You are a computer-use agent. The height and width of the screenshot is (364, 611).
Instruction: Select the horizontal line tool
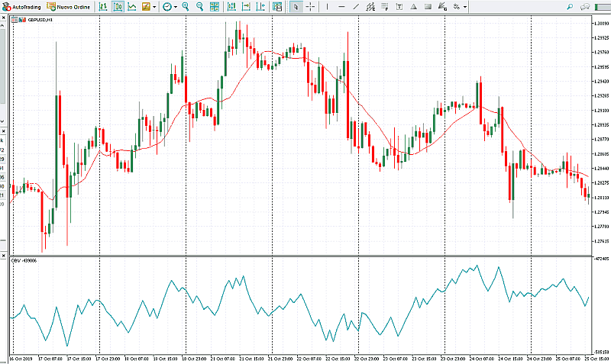341,7
